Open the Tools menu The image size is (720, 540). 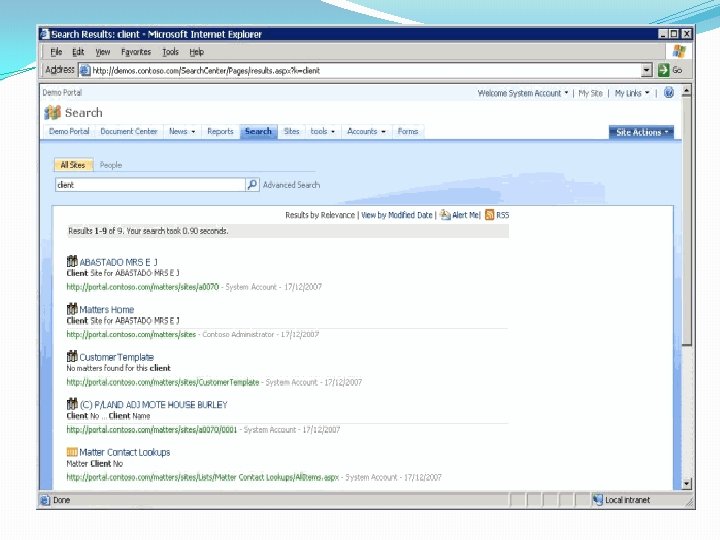(x=170, y=52)
